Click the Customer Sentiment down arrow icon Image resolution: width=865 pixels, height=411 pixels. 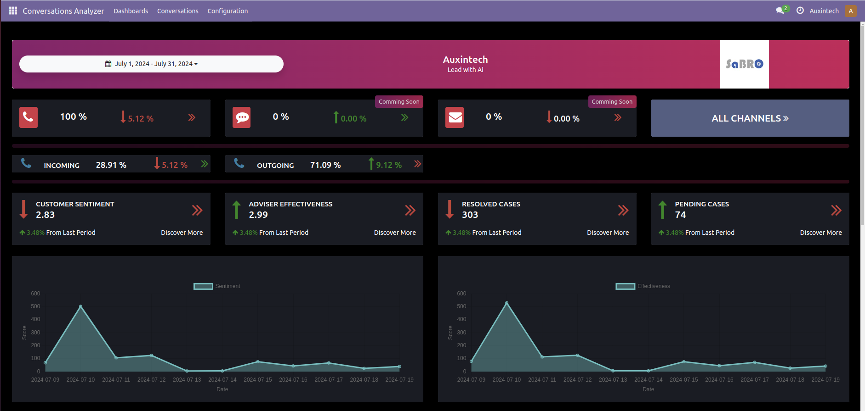(23, 210)
